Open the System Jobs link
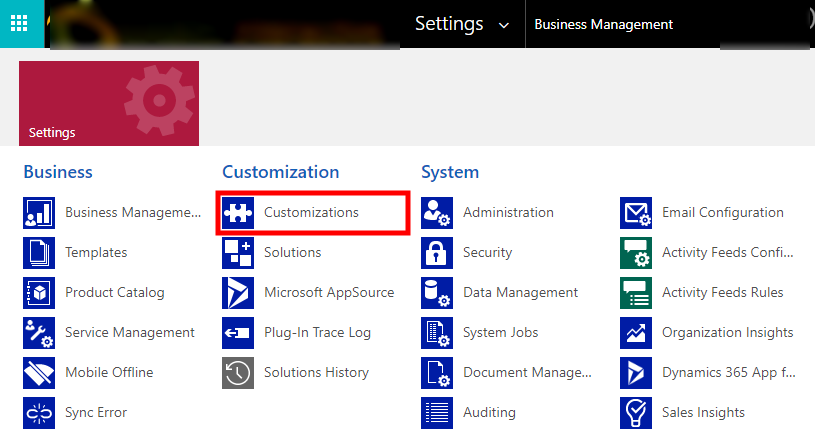The width and height of the screenshot is (815, 435). point(500,333)
